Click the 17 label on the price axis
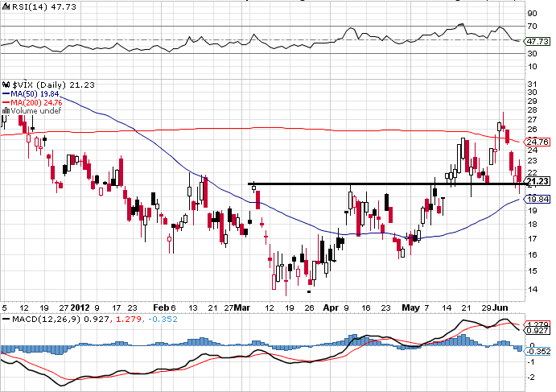Viewport: 556px width, 392px height. point(532,239)
